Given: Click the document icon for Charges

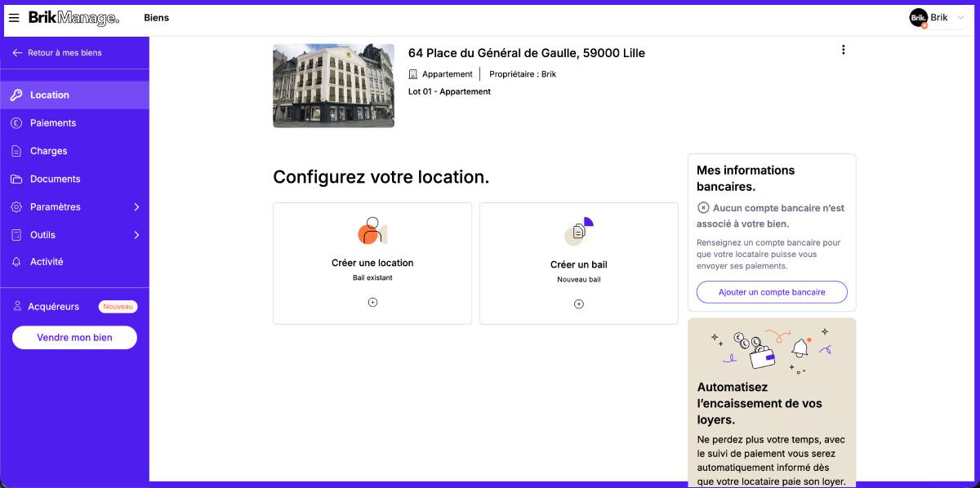Looking at the screenshot, I should click(x=16, y=151).
